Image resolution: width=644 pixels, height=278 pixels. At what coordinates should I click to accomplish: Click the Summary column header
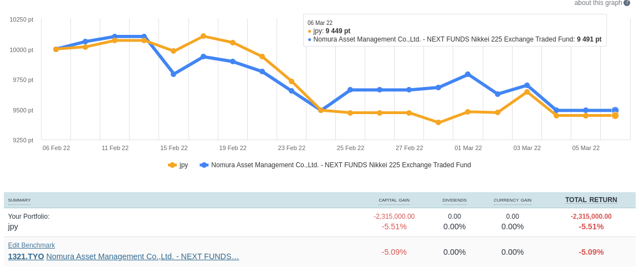point(19,200)
